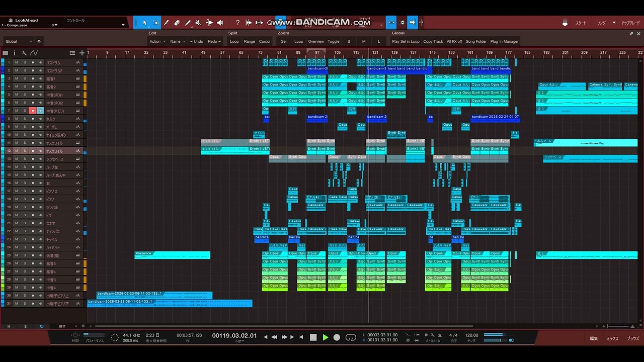Toggle global solo S at bottom-left

25,327
